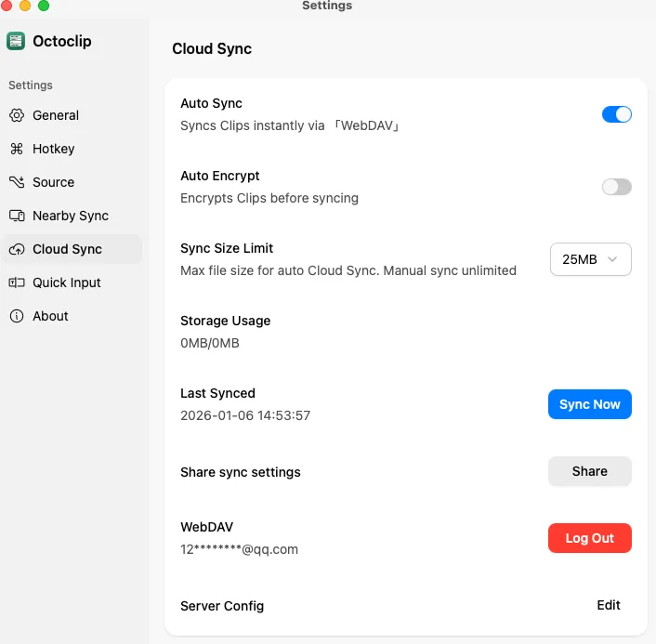Screen dimensions: 656x644
Task: Minimize the Settings window with yellow button
Action: pos(25,6)
